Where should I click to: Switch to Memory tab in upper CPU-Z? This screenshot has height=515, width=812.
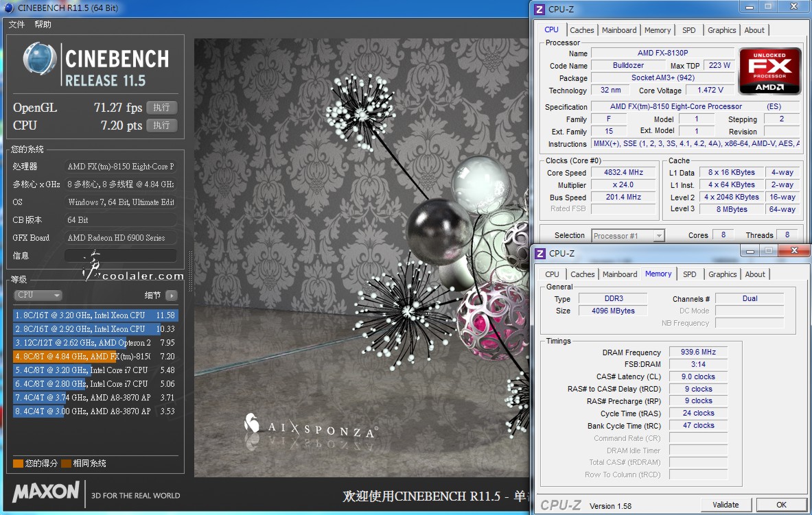[x=658, y=30]
